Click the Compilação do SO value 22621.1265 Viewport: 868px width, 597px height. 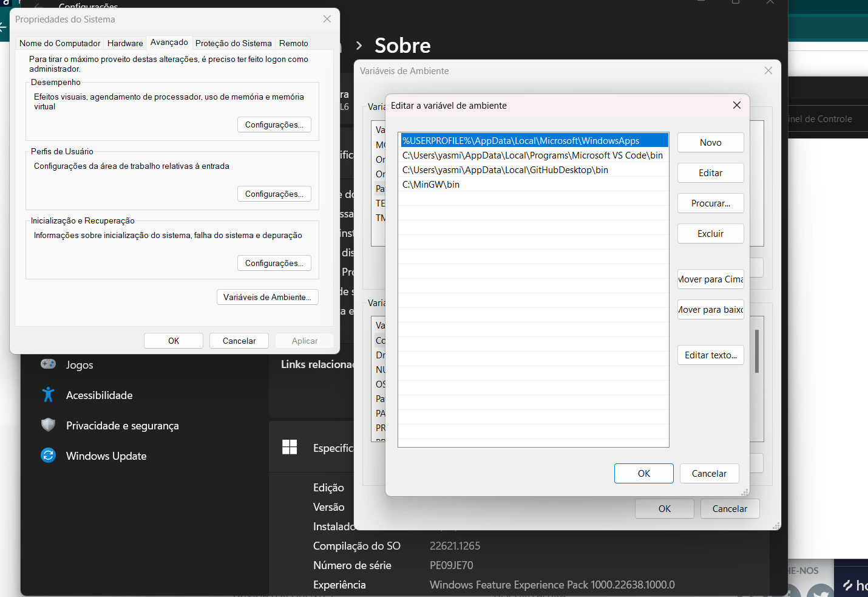pos(455,546)
